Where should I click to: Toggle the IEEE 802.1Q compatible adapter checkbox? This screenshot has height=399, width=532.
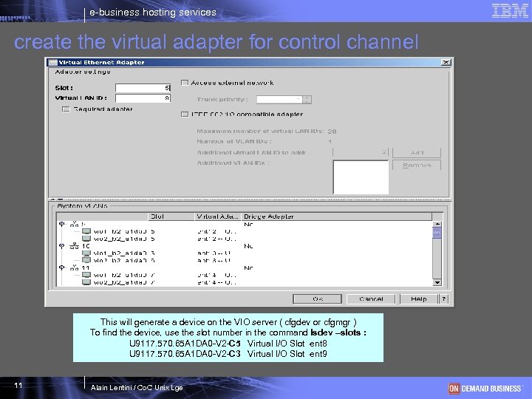pos(185,115)
